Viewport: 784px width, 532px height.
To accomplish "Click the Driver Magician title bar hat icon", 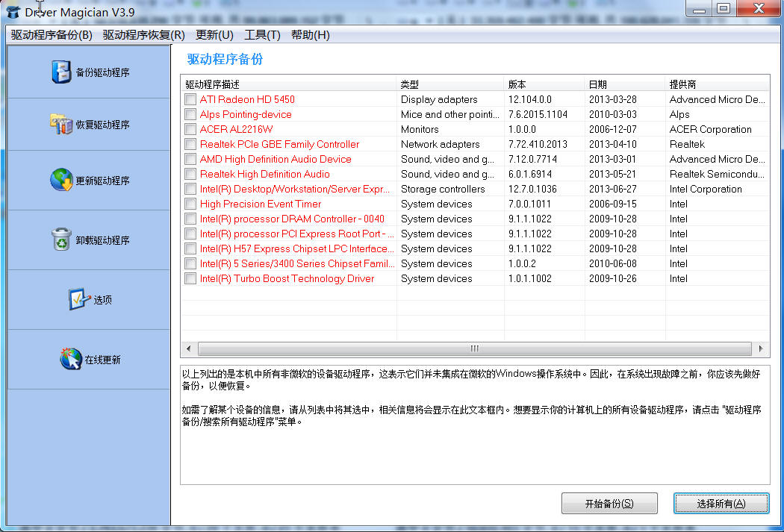I will coord(13,13).
